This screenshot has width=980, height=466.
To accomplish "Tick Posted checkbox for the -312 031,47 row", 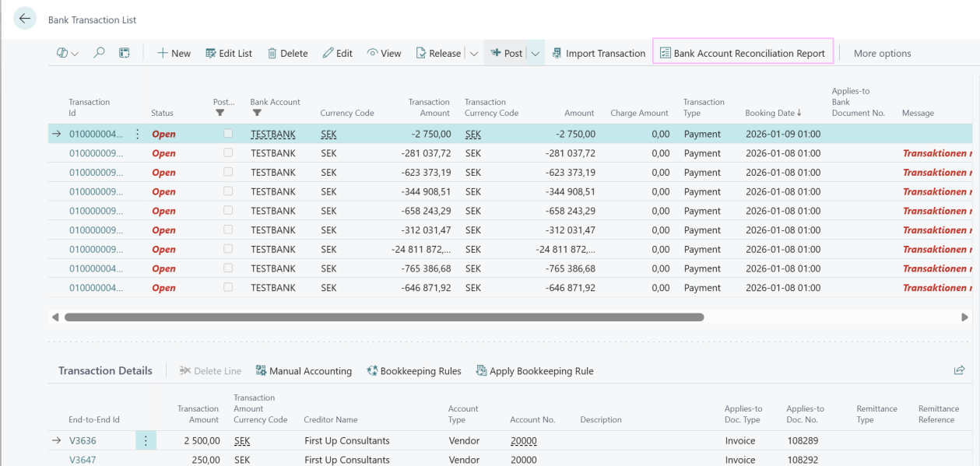I will [228, 229].
